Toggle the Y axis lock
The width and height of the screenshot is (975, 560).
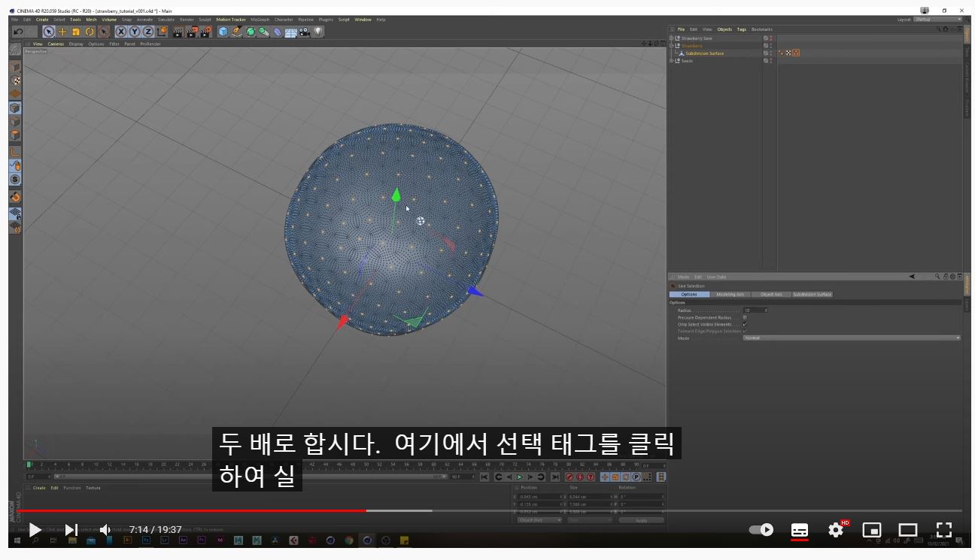point(135,32)
